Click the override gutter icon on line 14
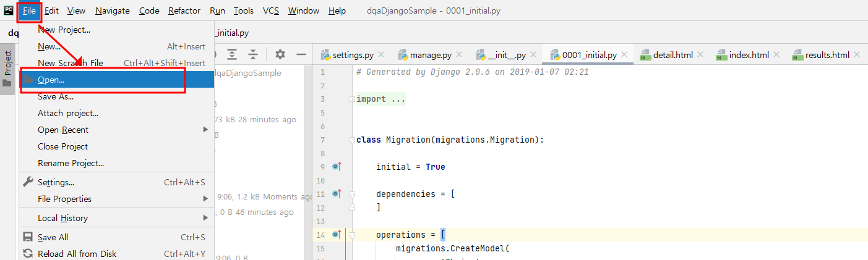Viewport: 868px width, 260px height. point(337,235)
